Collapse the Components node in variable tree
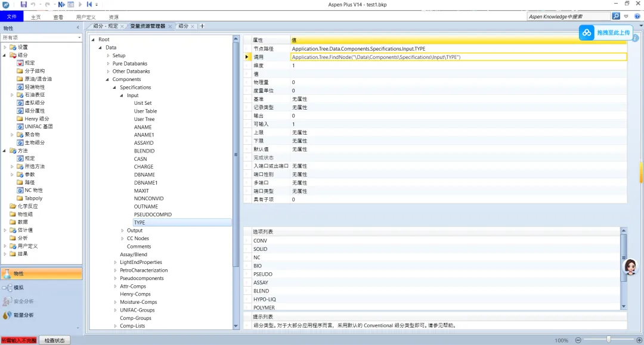 [107, 79]
